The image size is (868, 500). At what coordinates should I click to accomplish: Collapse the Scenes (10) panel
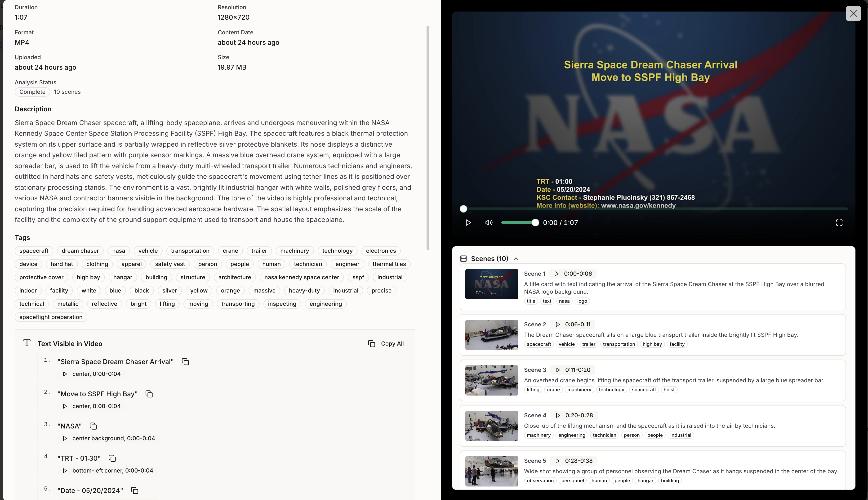(x=516, y=258)
